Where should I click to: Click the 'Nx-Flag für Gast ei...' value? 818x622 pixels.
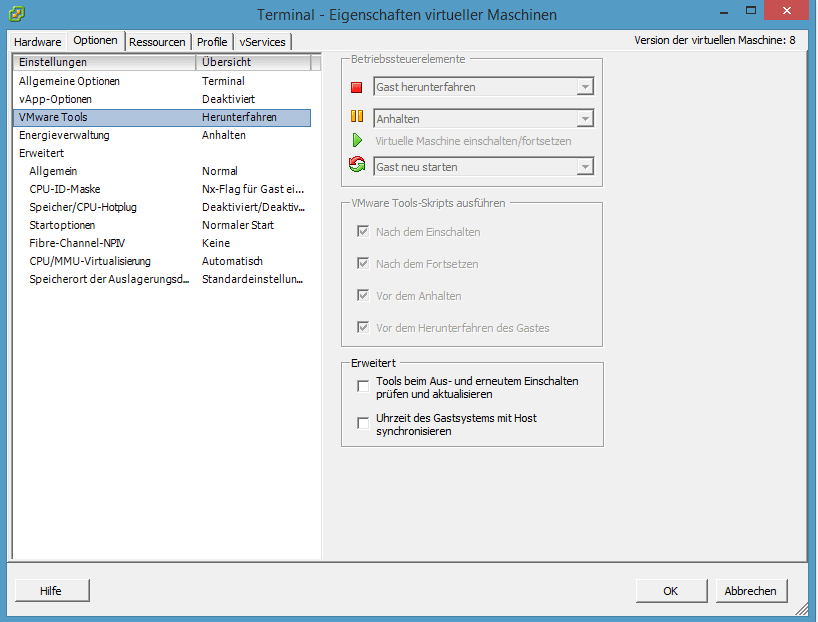pyautogui.click(x=253, y=189)
